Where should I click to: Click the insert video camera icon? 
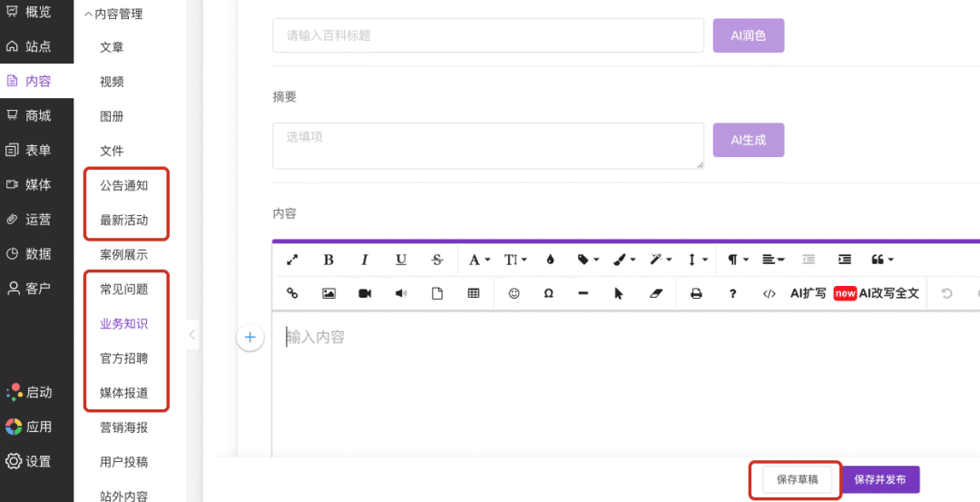365,293
